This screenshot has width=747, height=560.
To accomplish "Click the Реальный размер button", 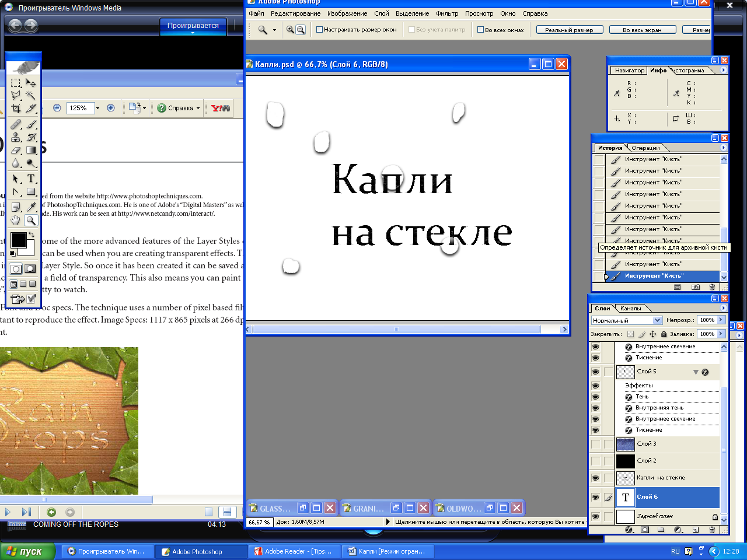I will tap(569, 30).
